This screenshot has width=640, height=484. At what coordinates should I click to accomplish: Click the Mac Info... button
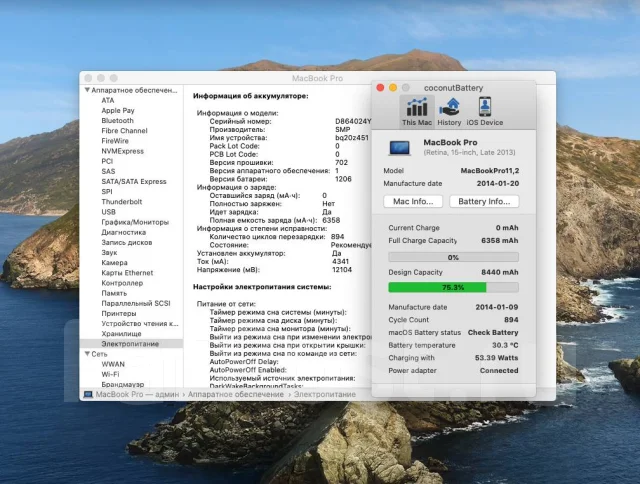click(x=413, y=201)
